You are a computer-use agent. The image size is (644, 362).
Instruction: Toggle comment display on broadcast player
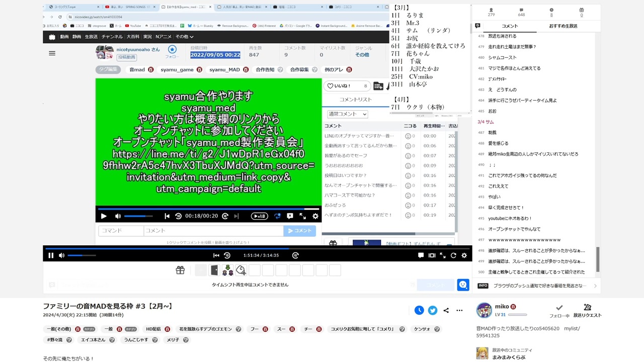pos(421,255)
